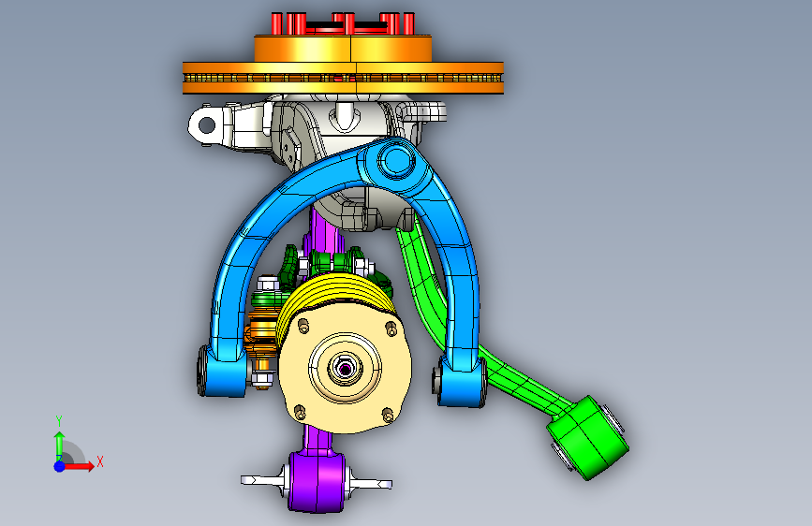Select the orange stabilizer link joint
This screenshot has height=526, width=812.
262,334
